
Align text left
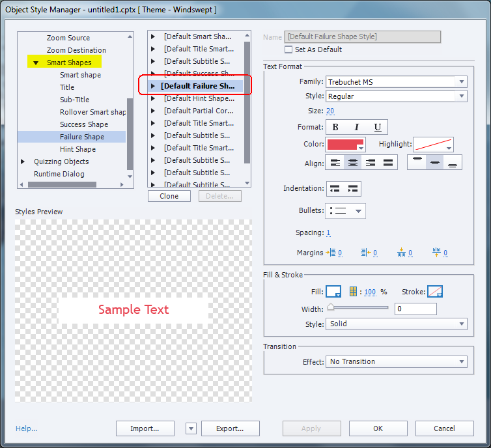point(335,163)
